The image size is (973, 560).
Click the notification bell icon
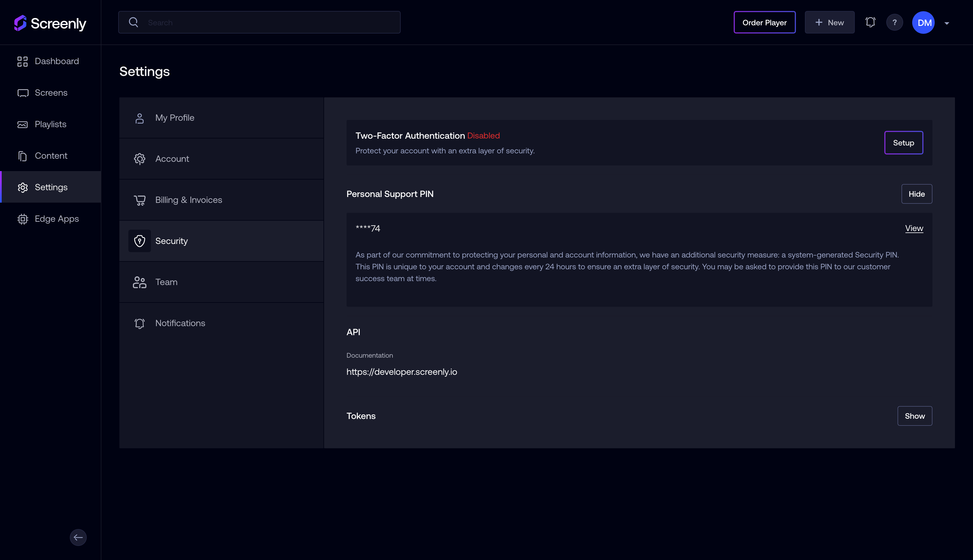(870, 22)
